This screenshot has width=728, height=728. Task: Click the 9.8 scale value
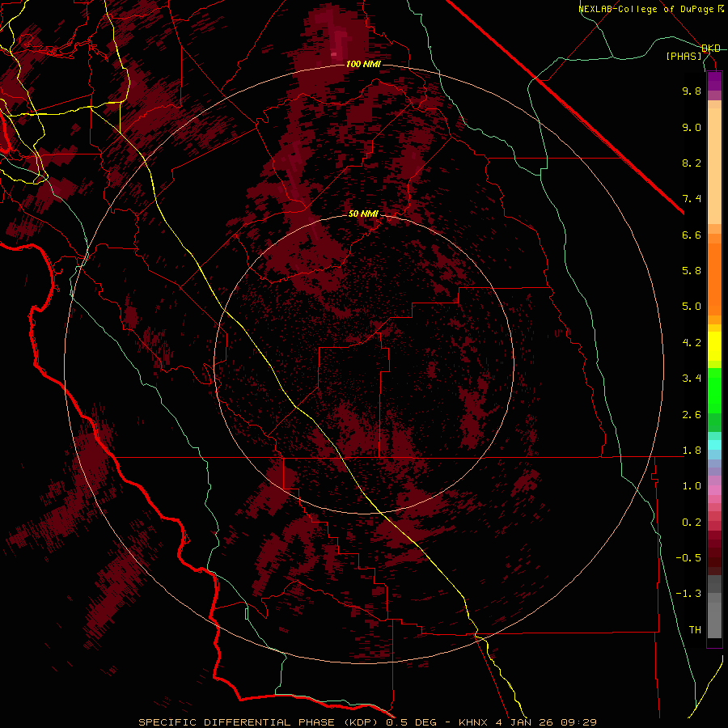(x=692, y=91)
